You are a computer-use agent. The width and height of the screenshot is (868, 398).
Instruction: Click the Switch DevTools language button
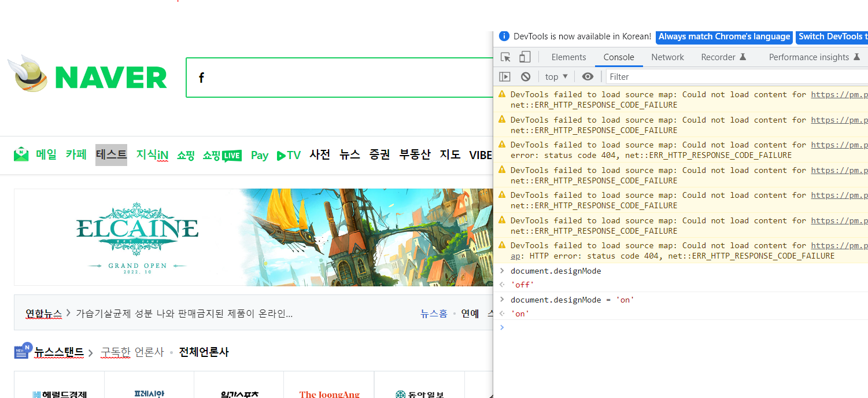pyautogui.click(x=832, y=36)
